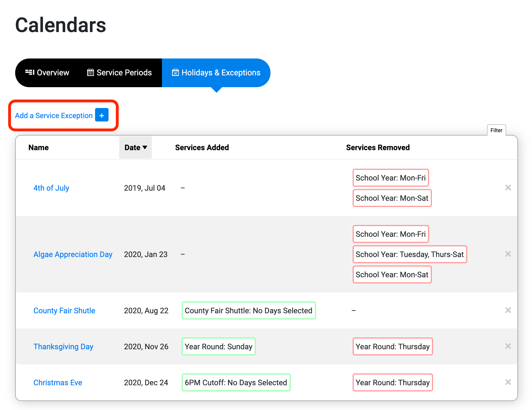The width and height of the screenshot is (532, 410).
Task: Click the date 2019, Jul 04
Action: (145, 188)
